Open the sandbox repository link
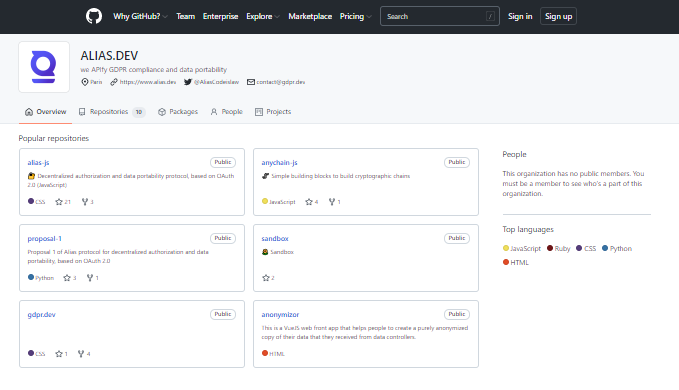Viewport: 679px width, 390px height. coord(275,239)
